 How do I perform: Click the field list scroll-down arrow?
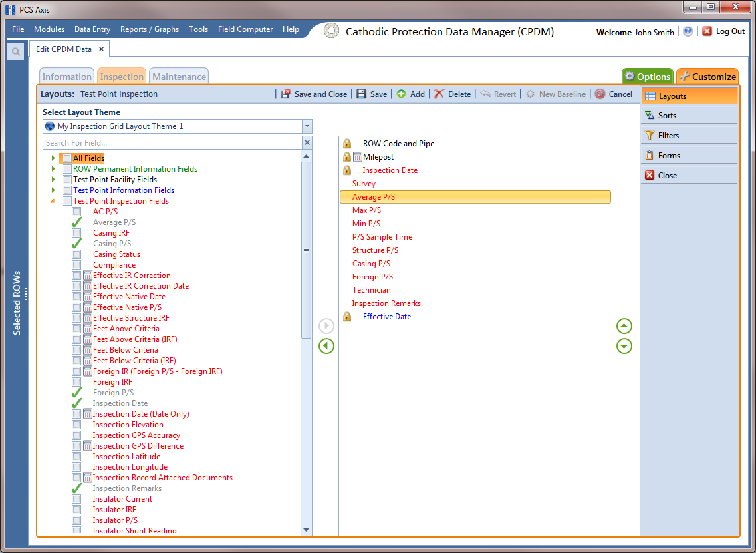306,530
